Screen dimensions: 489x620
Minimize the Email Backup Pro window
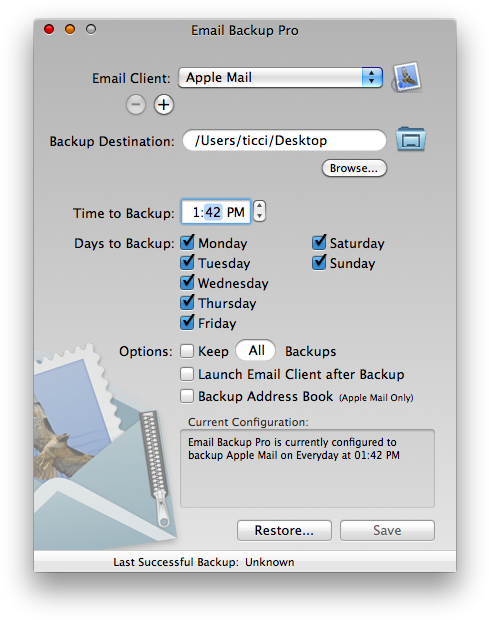coord(70,30)
